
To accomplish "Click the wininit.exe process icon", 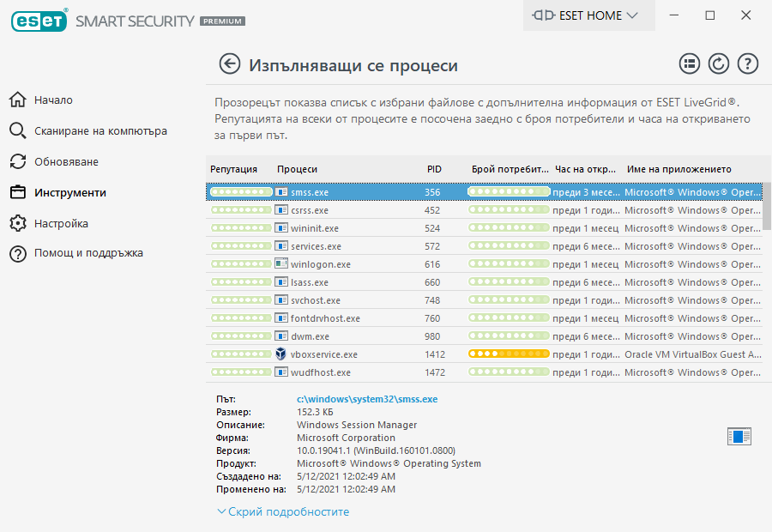I will click(281, 227).
